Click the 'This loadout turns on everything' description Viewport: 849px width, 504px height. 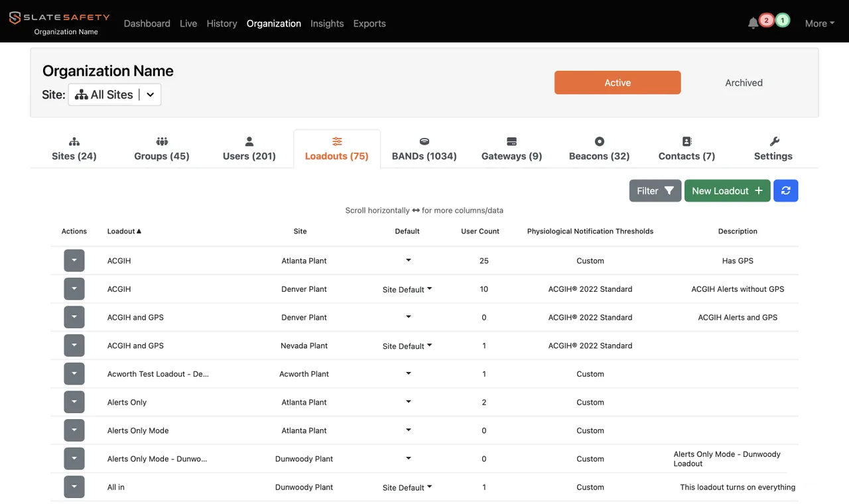click(738, 487)
